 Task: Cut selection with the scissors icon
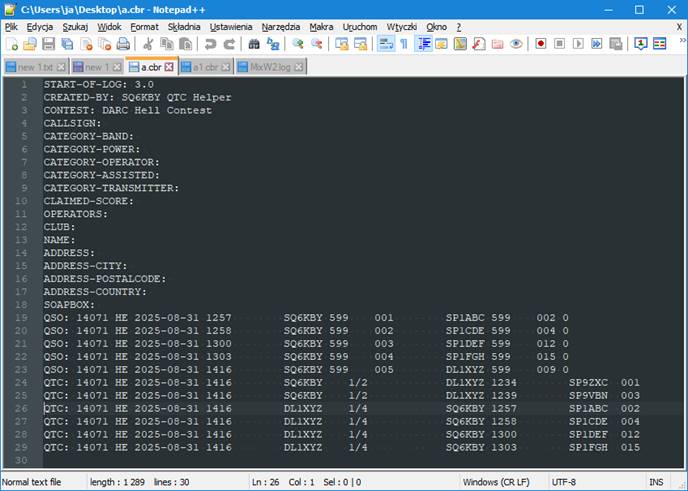click(x=148, y=44)
